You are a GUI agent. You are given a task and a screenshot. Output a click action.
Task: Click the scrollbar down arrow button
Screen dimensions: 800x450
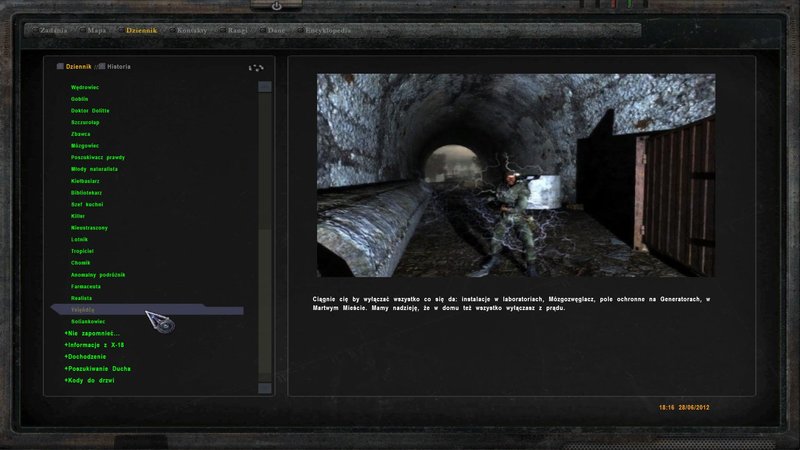pos(265,388)
